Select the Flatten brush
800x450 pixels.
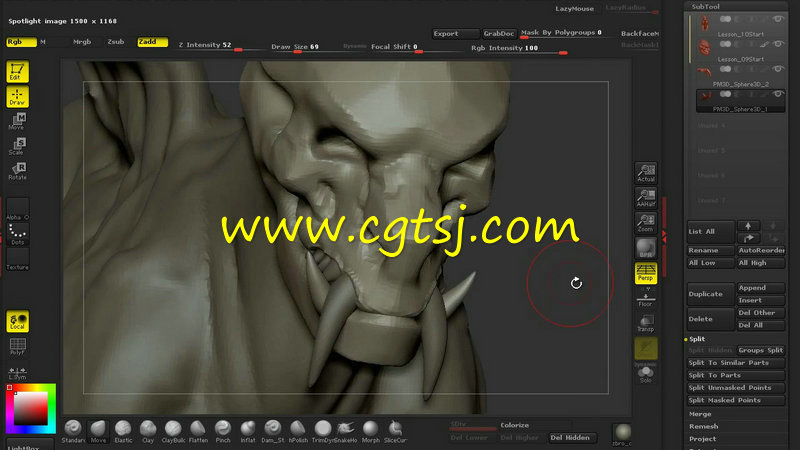click(198, 432)
